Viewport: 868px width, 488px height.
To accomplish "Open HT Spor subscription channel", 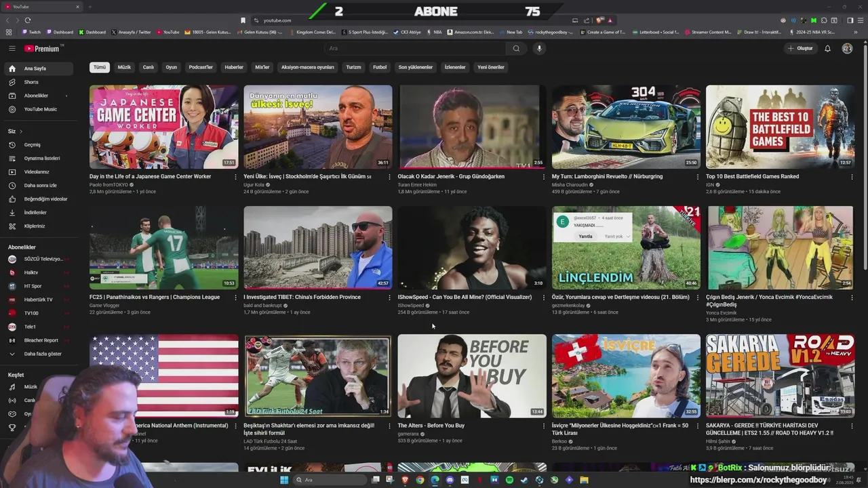I will coord(39,286).
